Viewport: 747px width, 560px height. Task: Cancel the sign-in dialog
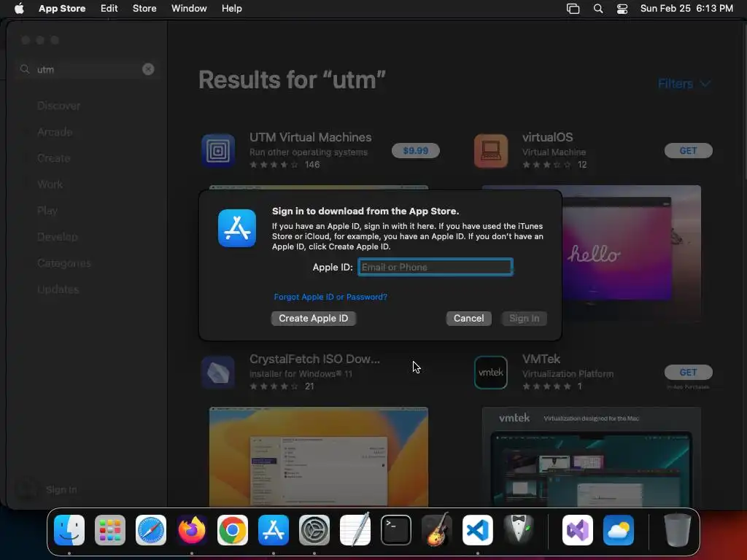469,319
